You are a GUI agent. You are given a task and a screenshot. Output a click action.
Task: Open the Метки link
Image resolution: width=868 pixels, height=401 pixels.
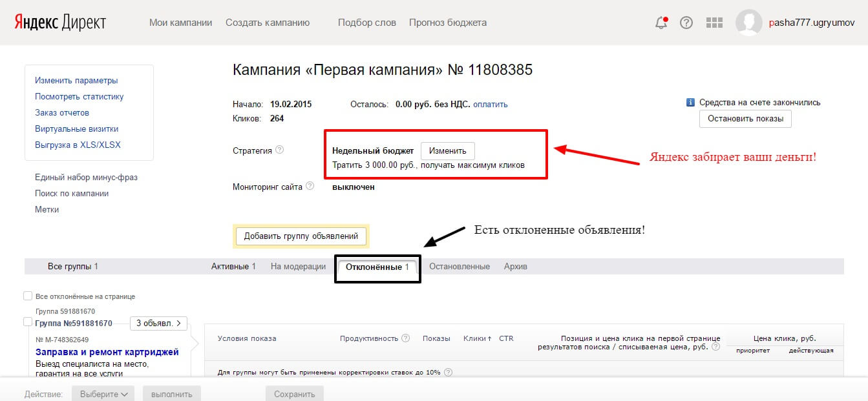[47, 210]
